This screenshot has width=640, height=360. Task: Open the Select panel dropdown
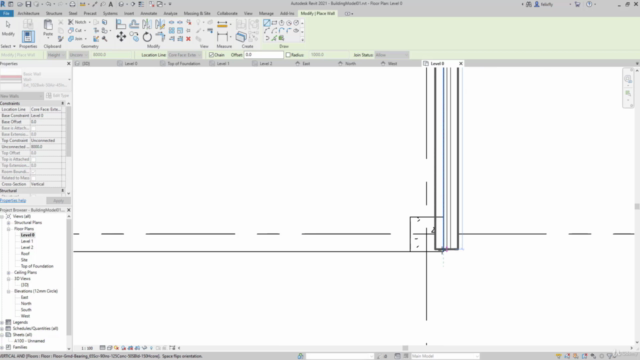click(x=8, y=47)
